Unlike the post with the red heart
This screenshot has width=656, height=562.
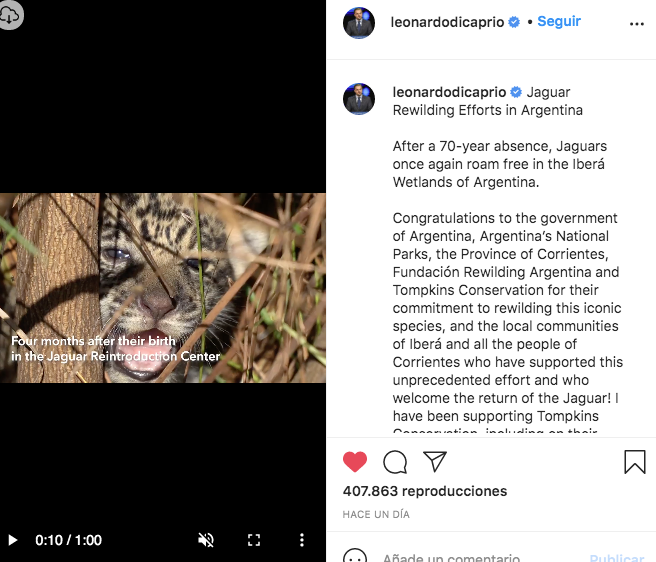click(355, 461)
